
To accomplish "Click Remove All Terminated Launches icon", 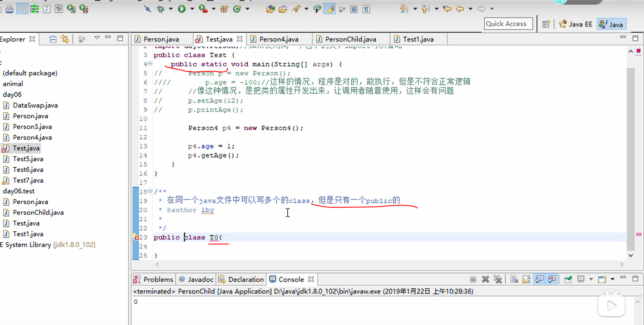I will 497,279.
